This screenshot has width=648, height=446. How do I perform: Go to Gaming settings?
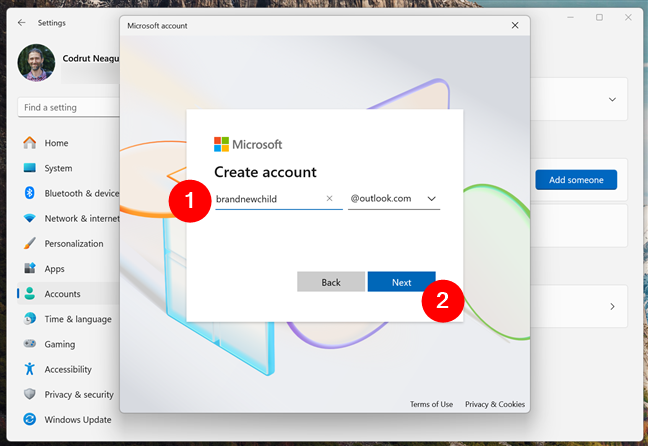tap(60, 344)
